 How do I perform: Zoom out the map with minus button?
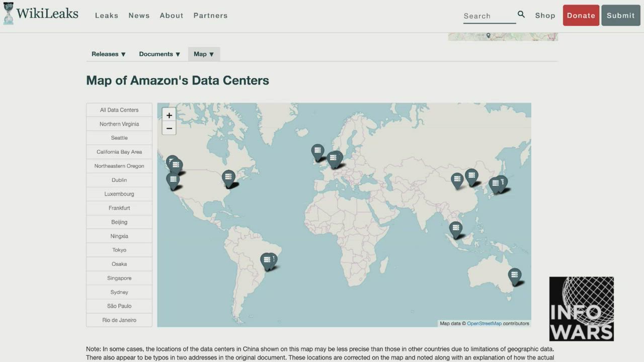169,128
